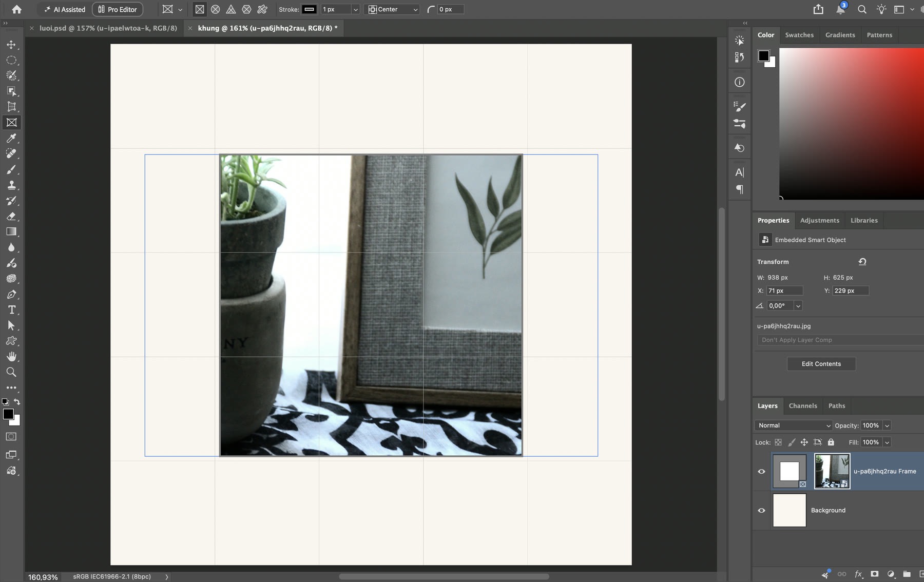Open the stroke alignment Center dropdown

(392, 9)
